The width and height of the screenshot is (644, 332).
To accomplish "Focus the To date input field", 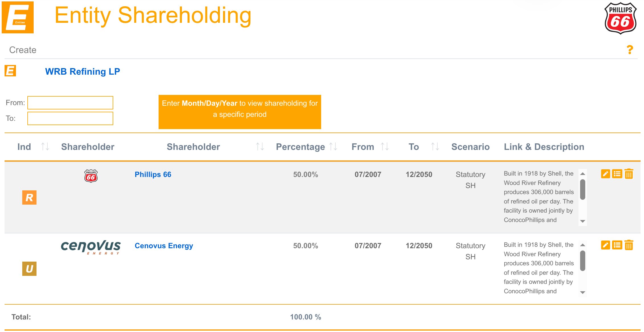I will [x=70, y=118].
